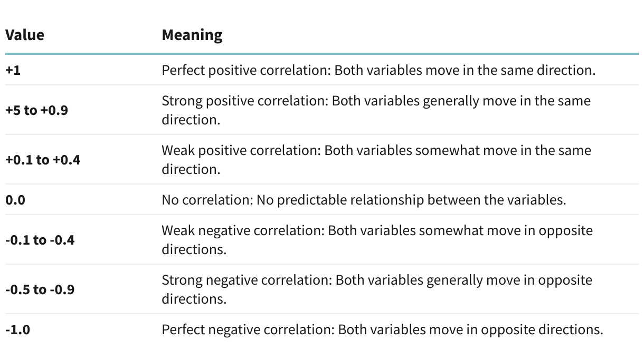Screen dimensions: 644x349
Task: Click the Perfect positive correlation description
Action: coord(378,70)
